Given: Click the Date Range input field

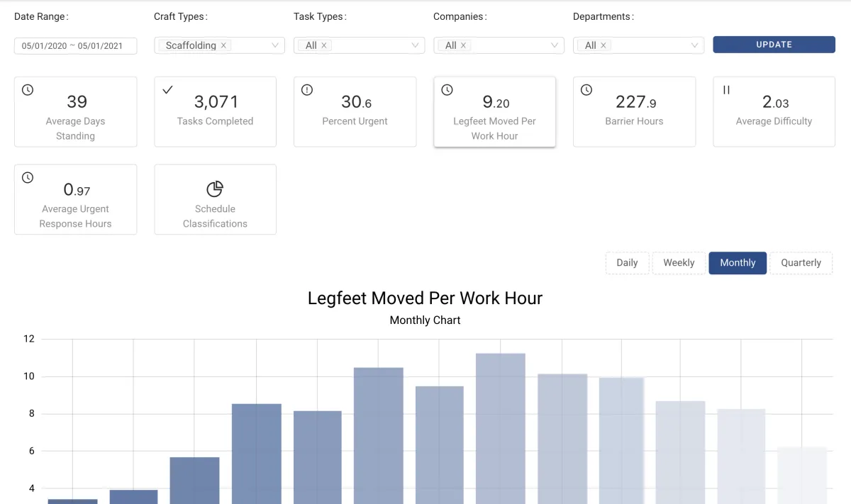Looking at the screenshot, I should point(75,45).
